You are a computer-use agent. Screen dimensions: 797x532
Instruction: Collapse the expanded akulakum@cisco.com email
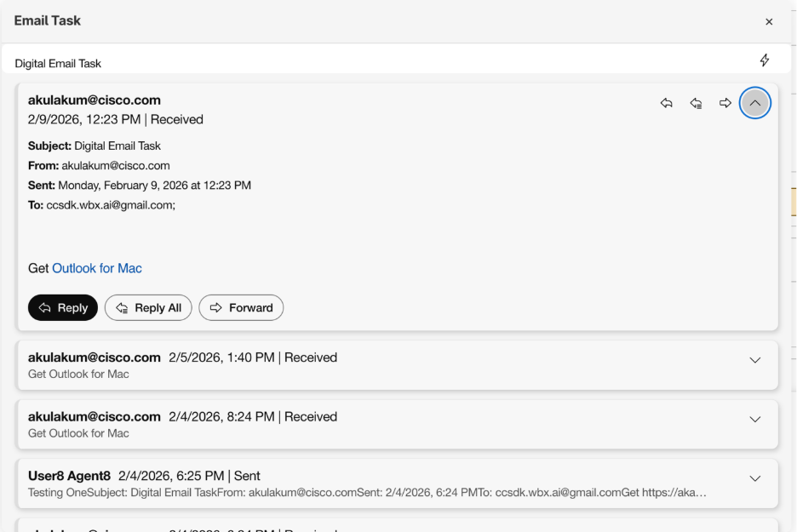(x=755, y=102)
